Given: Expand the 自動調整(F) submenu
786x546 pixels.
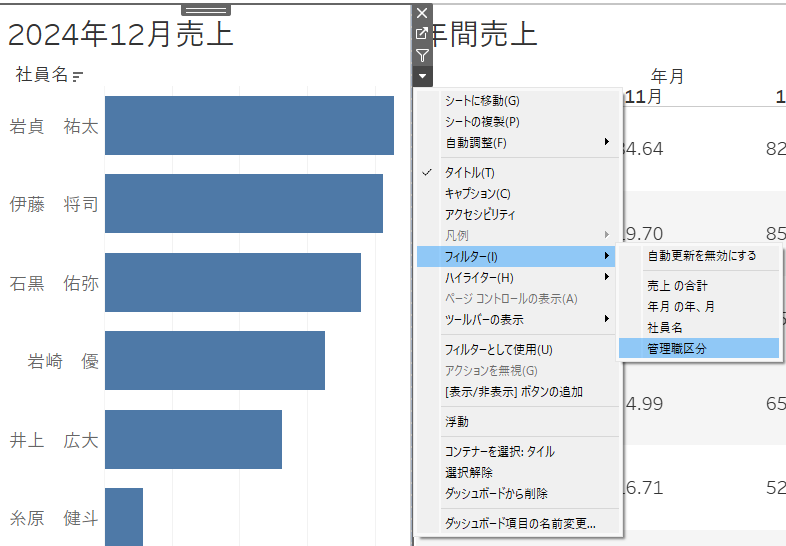Looking at the screenshot, I should click(x=518, y=143).
